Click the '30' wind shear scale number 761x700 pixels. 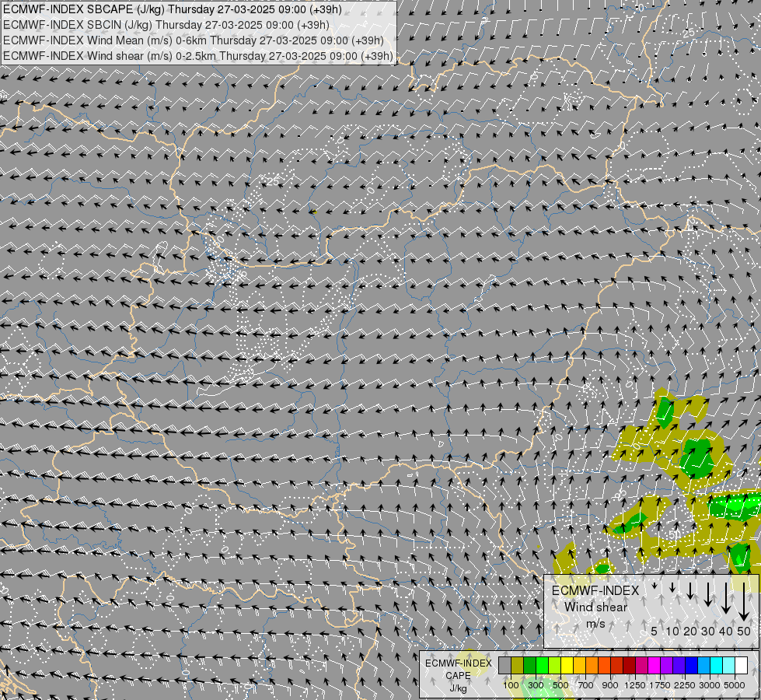(708, 631)
